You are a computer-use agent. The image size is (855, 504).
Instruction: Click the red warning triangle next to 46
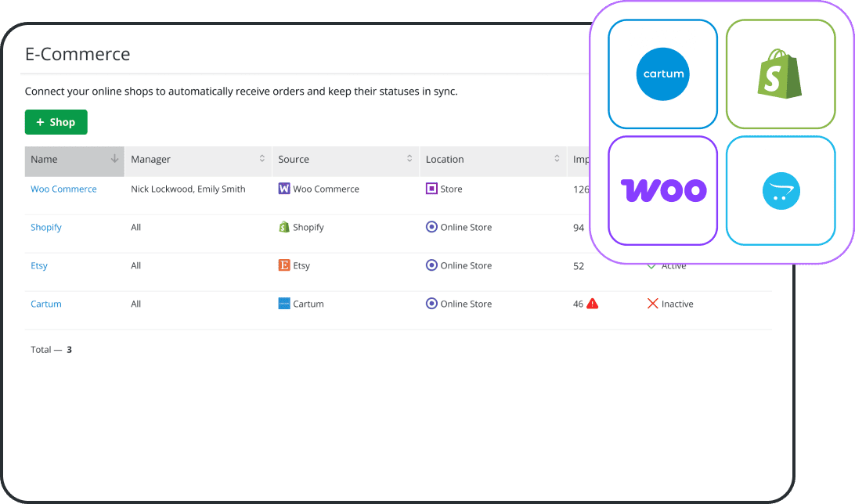tap(591, 304)
